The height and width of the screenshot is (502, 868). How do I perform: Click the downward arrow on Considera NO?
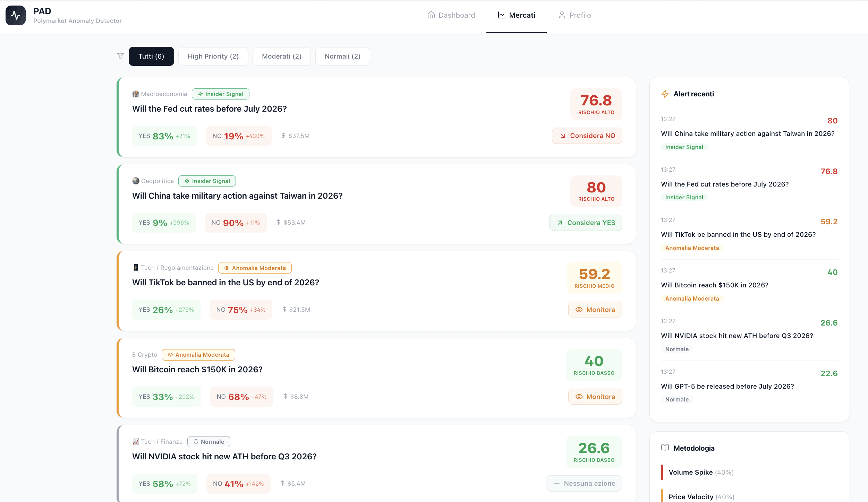563,136
